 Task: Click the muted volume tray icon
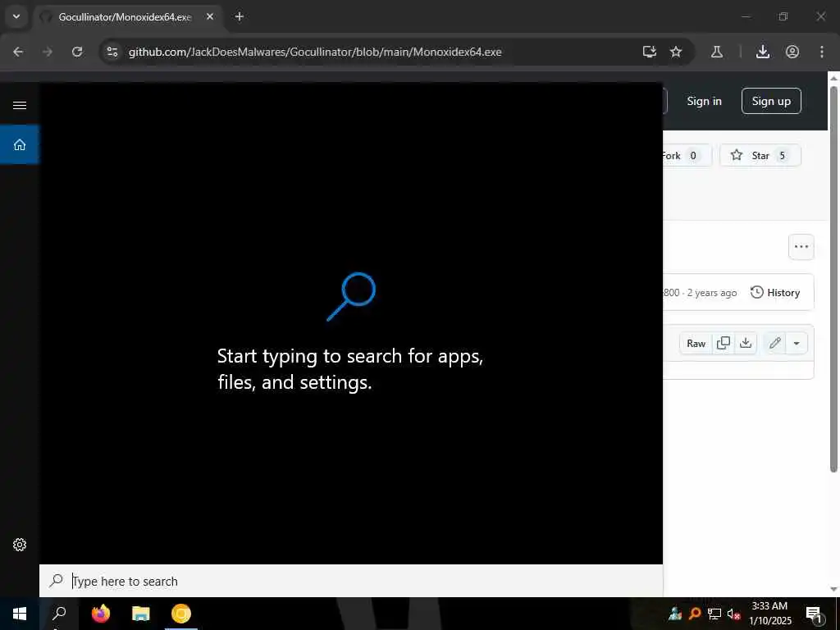[x=733, y=614]
